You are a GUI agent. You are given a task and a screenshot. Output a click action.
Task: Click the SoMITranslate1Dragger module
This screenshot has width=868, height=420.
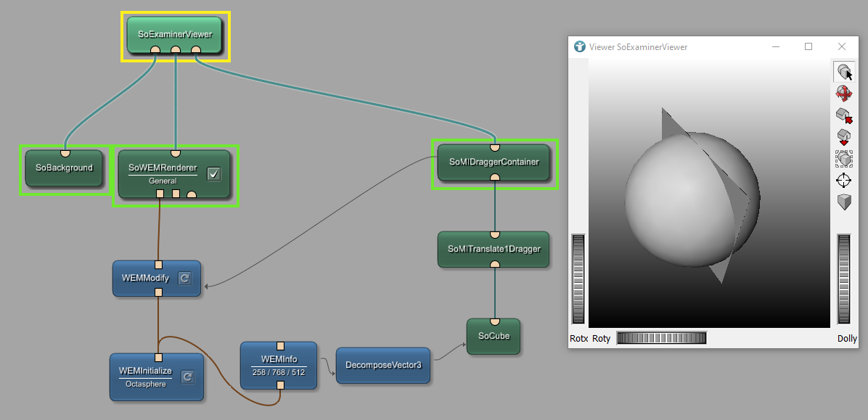tap(494, 250)
